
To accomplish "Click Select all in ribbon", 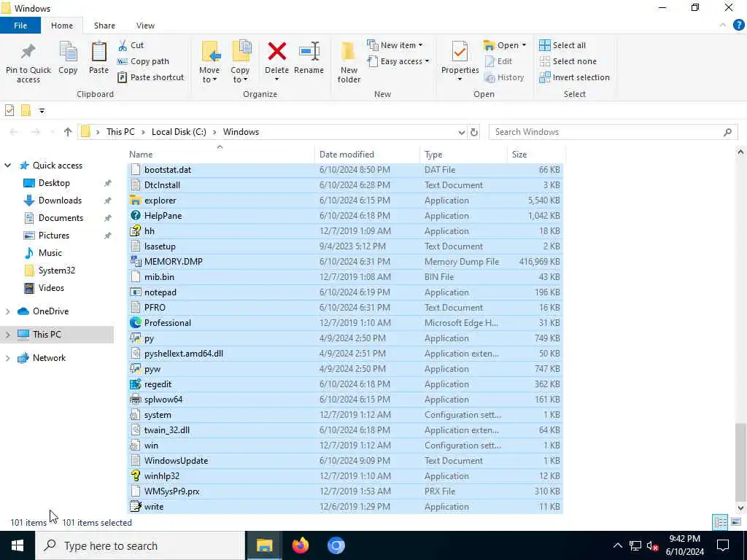I will [562, 45].
